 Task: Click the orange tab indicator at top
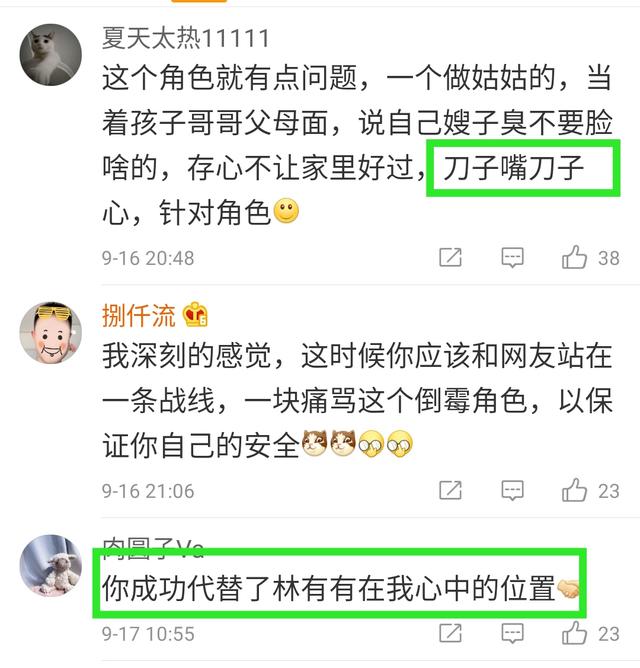coord(199,1)
